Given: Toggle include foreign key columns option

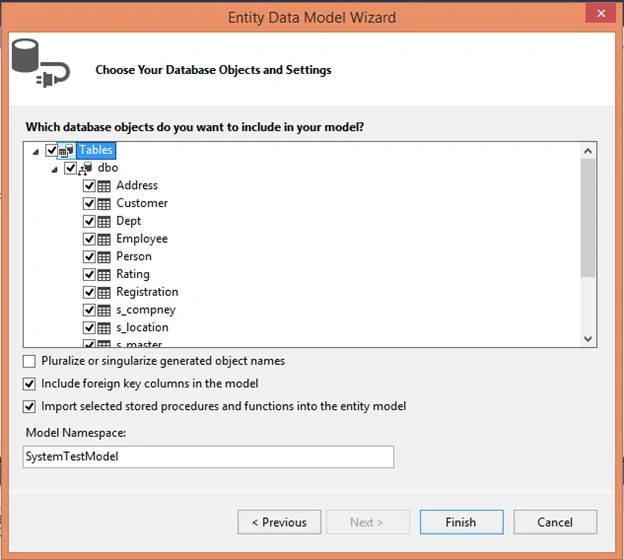Looking at the screenshot, I should coord(29,384).
